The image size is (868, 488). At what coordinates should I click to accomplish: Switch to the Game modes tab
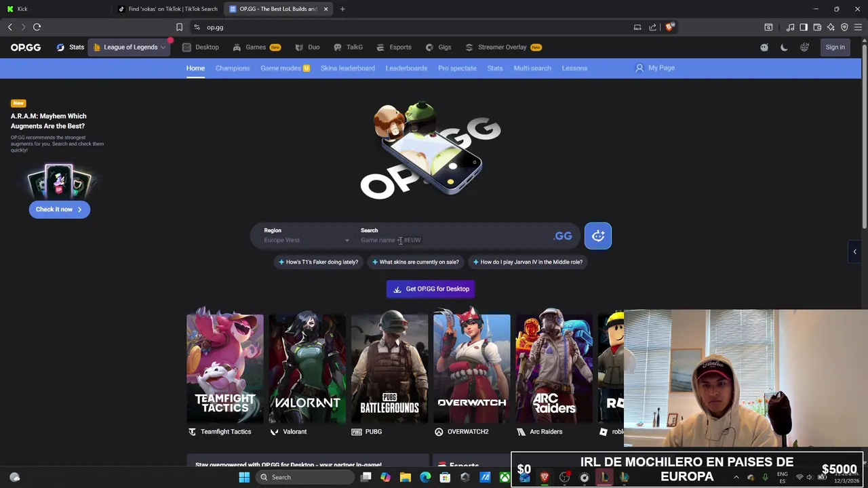click(x=285, y=68)
